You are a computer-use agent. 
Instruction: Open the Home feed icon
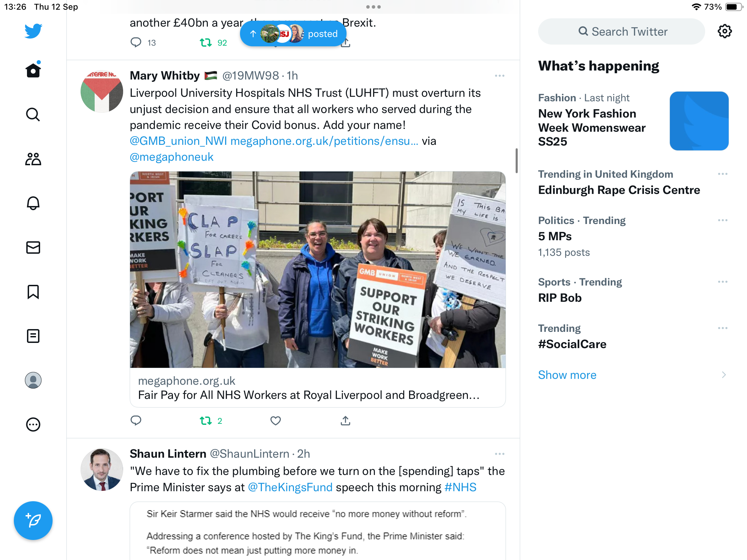[x=33, y=70]
